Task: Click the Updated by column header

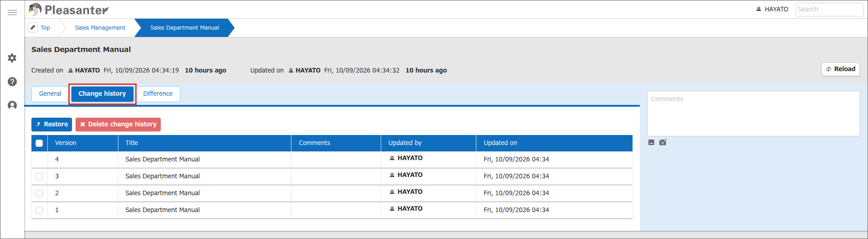Action: [x=429, y=143]
